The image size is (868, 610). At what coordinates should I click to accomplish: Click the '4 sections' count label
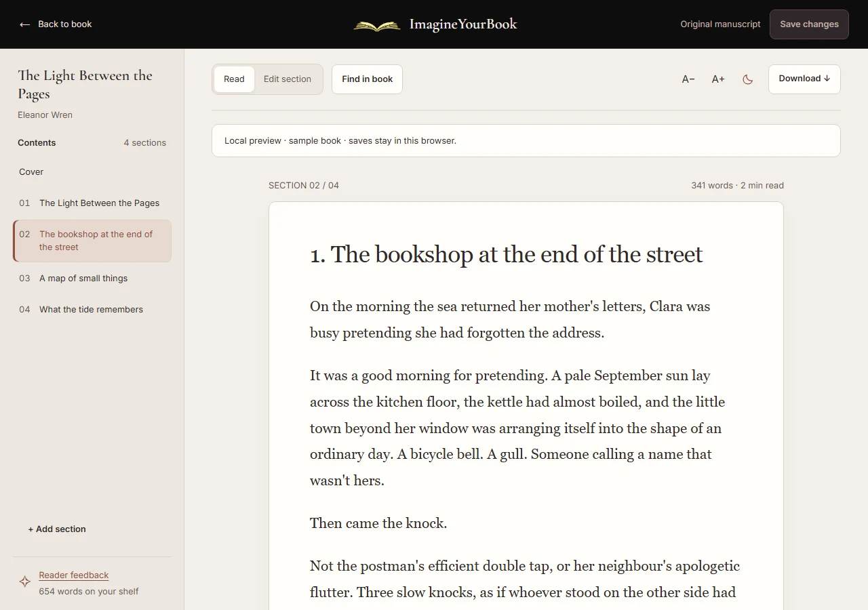tap(144, 143)
